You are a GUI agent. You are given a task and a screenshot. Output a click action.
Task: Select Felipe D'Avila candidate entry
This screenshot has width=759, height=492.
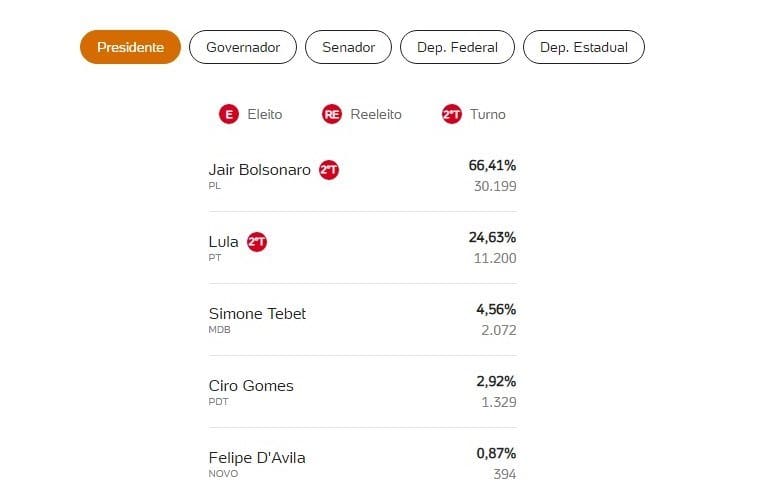click(363, 463)
